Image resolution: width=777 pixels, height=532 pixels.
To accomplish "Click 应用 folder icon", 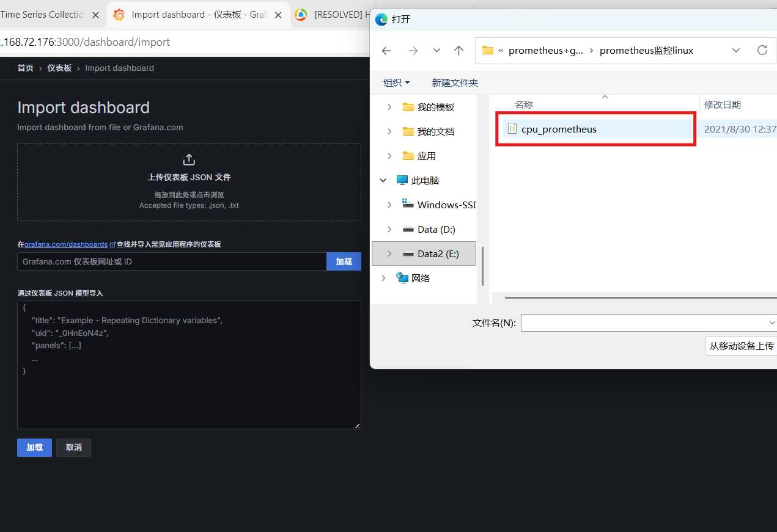I will pyautogui.click(x=408, y=156).
